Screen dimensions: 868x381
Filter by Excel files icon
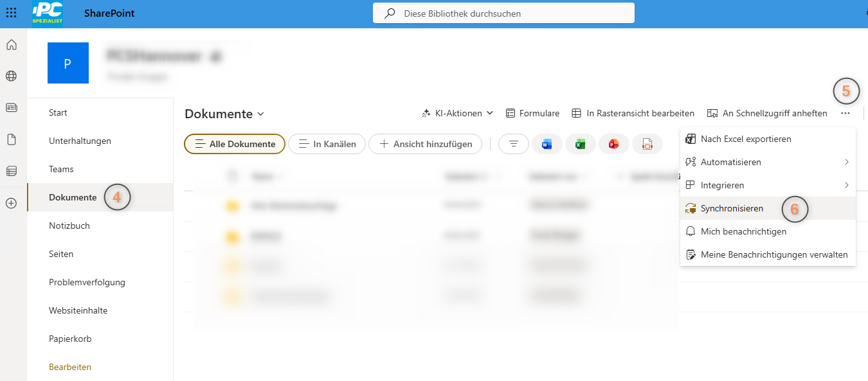click(581, 145)
